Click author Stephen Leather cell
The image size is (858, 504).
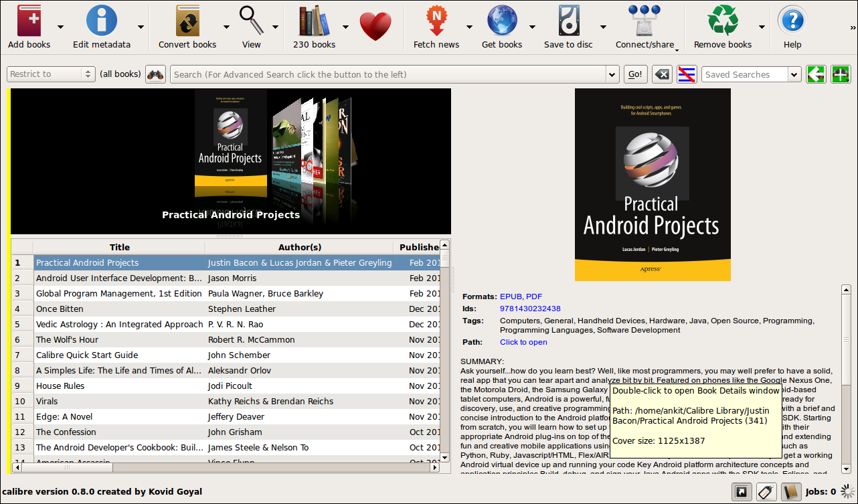299,309
